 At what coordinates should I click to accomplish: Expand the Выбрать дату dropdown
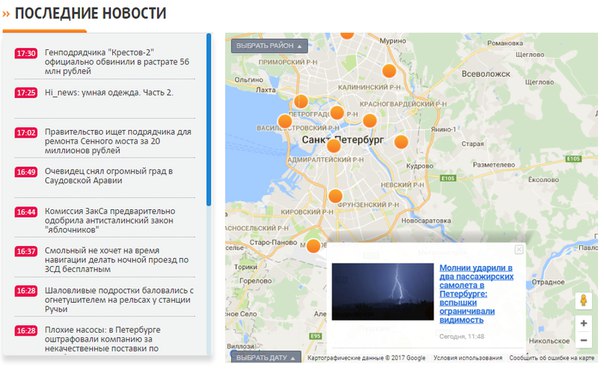(266, 357)
